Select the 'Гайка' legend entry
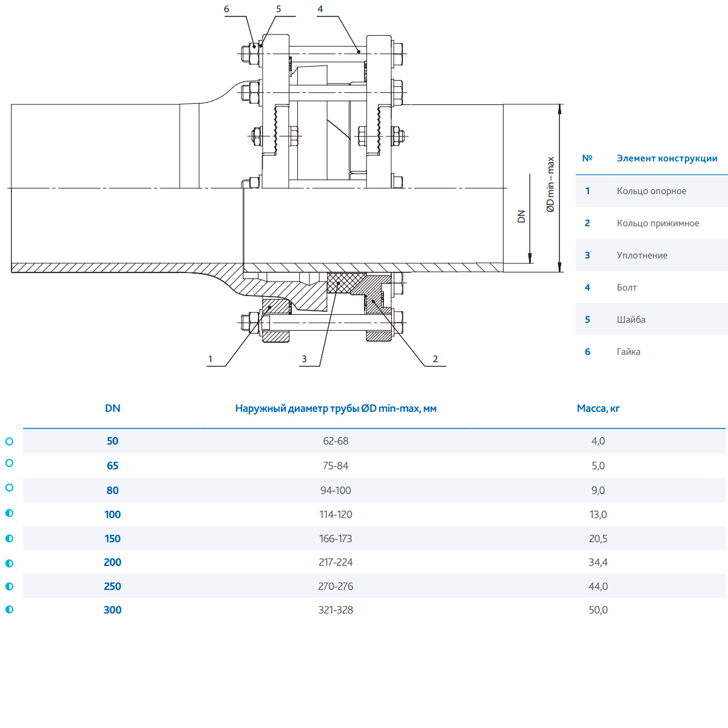This screenshot has width=728, height=728. (x=629, y=352)
